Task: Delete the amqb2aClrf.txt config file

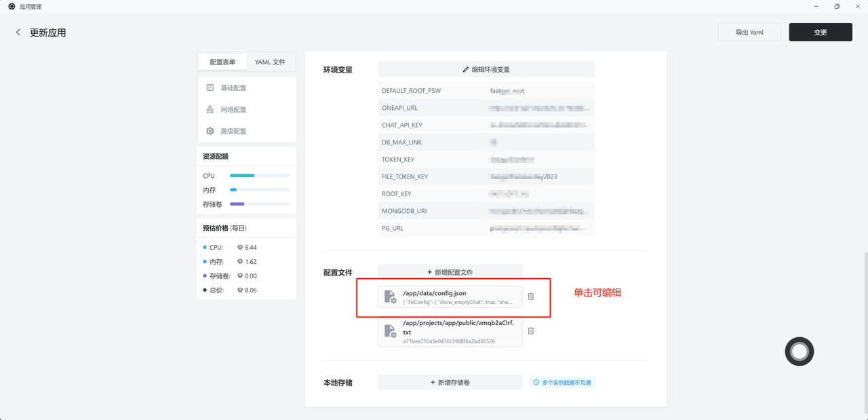Action: tap(531, 330)
